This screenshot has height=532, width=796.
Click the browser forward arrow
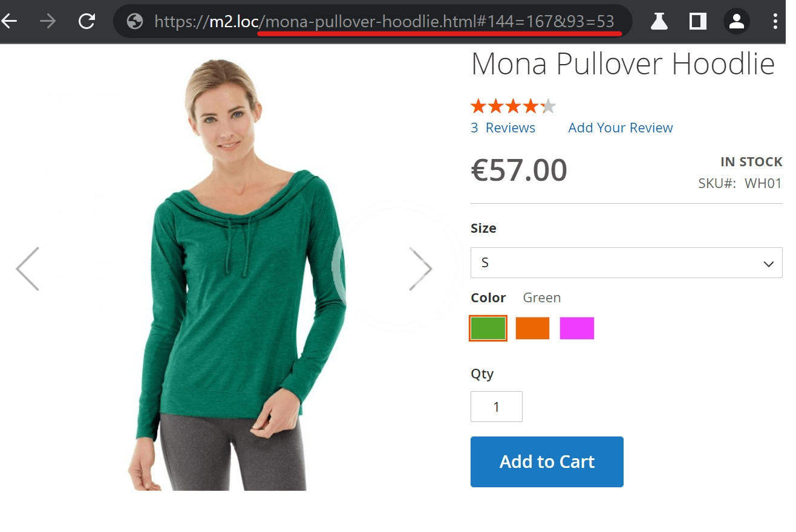coord(47,22)
